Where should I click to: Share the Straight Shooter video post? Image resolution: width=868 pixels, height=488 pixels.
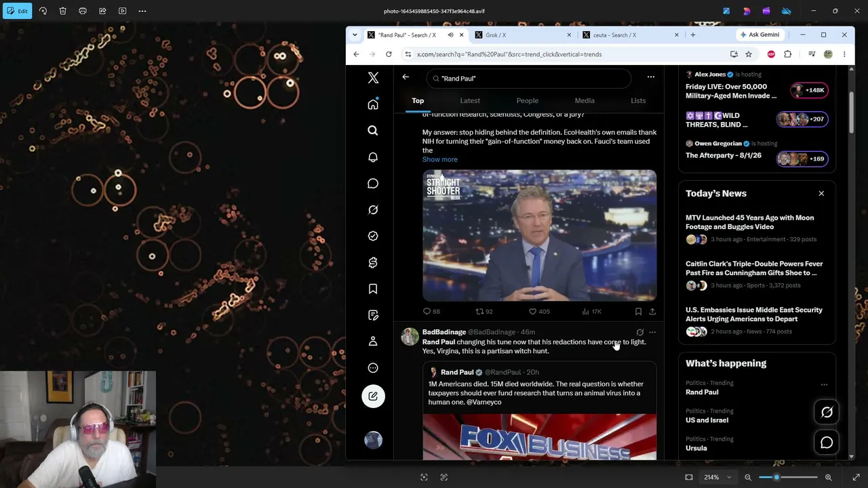[652, 312]
